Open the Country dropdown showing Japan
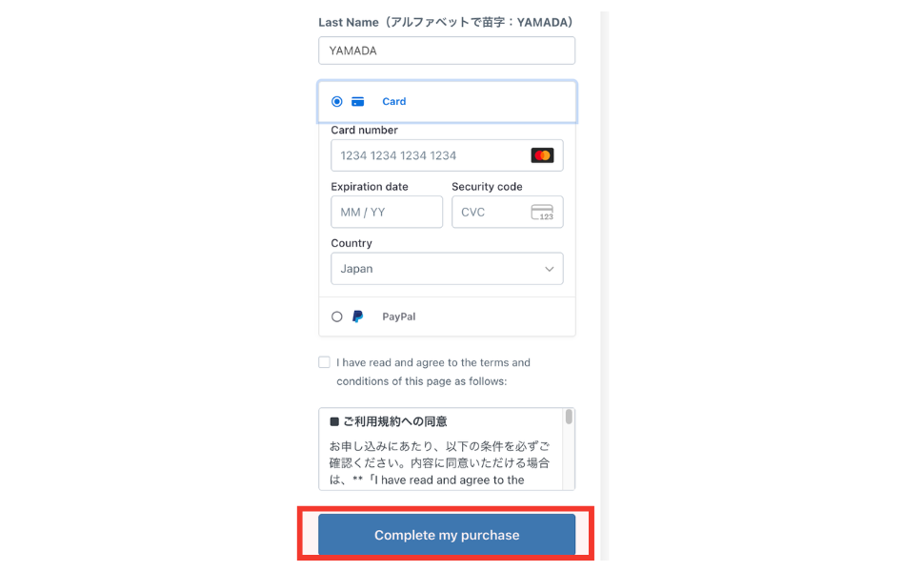The width and height of the screenshot is (924, 572). (x=447, y=269)
